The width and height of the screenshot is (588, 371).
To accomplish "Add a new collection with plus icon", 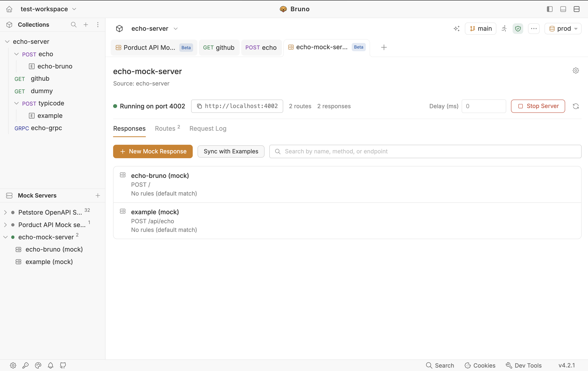I will [x=86, y=25].
